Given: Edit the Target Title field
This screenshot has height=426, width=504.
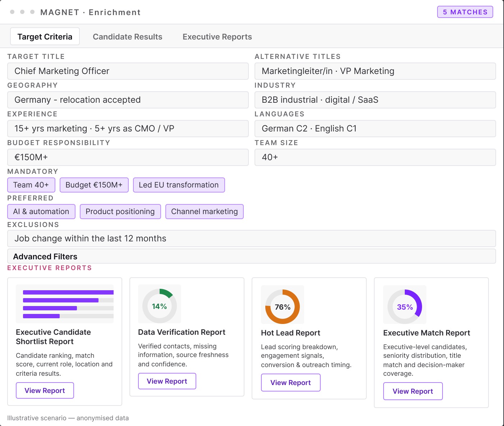Looking at the screenshot, I should click(x=128, y=71).
